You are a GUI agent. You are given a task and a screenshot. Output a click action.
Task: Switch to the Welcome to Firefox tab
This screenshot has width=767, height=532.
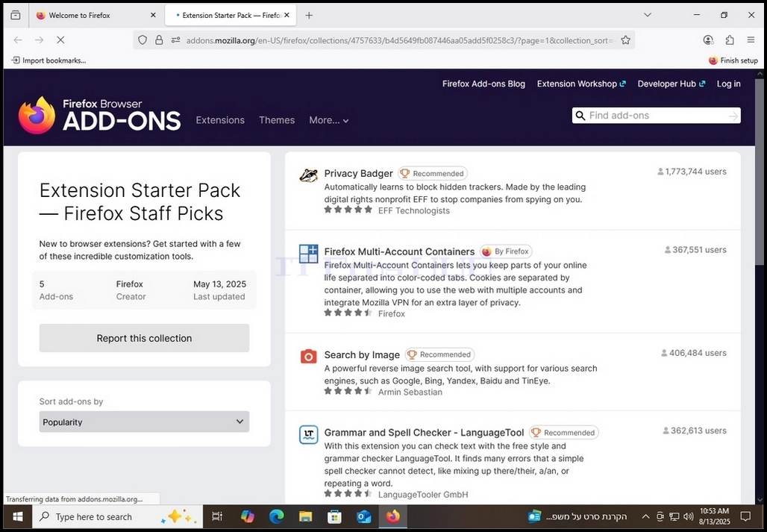[96, 15]
